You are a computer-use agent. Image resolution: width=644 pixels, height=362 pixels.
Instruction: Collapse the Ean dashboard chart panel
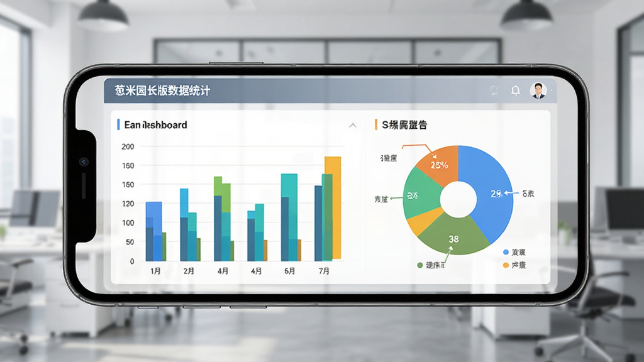352,125
